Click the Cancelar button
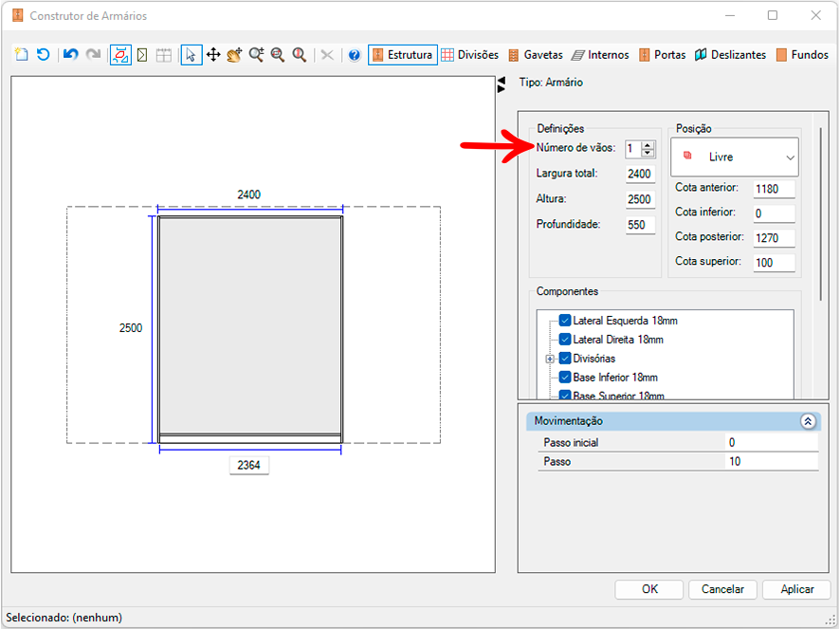 (722, 589)
